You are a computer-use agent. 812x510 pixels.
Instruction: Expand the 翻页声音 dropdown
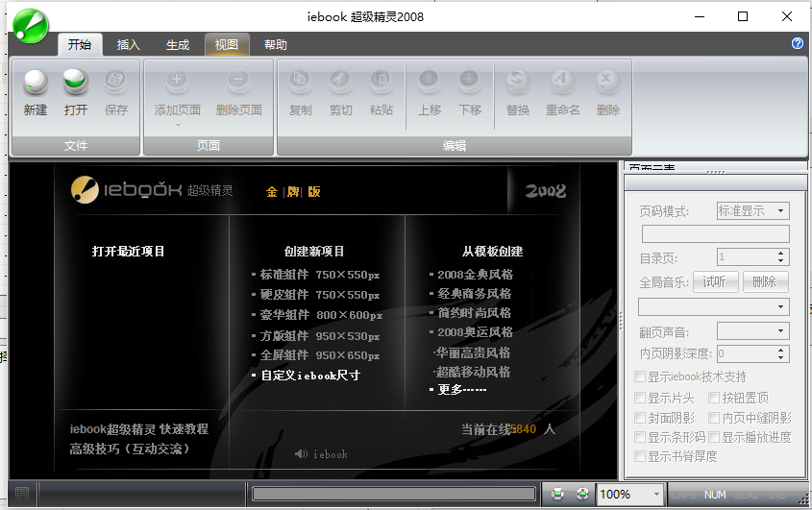point(753,330)
